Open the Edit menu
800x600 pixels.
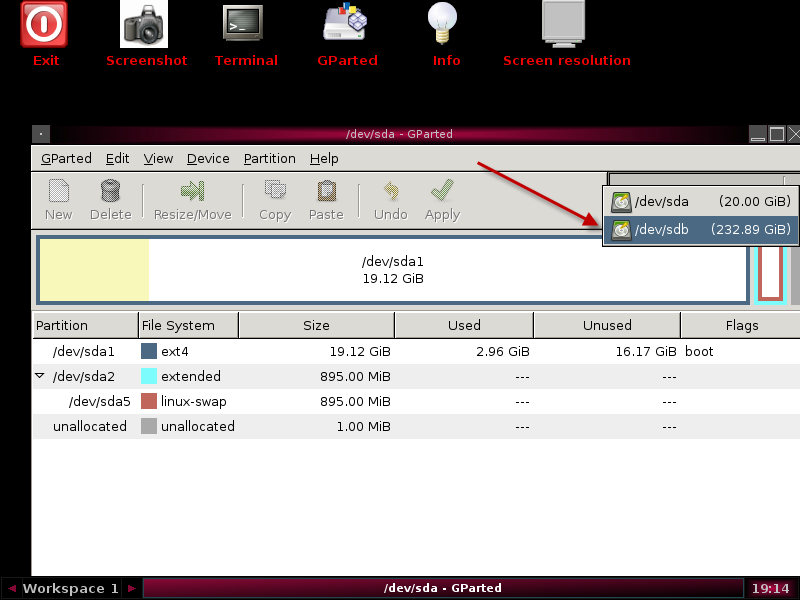point(117,159)
